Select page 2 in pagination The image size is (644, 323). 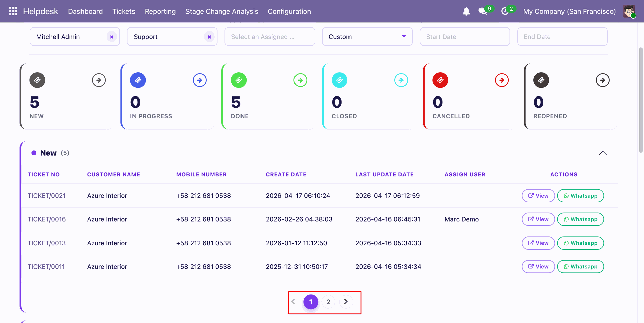point(328,302)
